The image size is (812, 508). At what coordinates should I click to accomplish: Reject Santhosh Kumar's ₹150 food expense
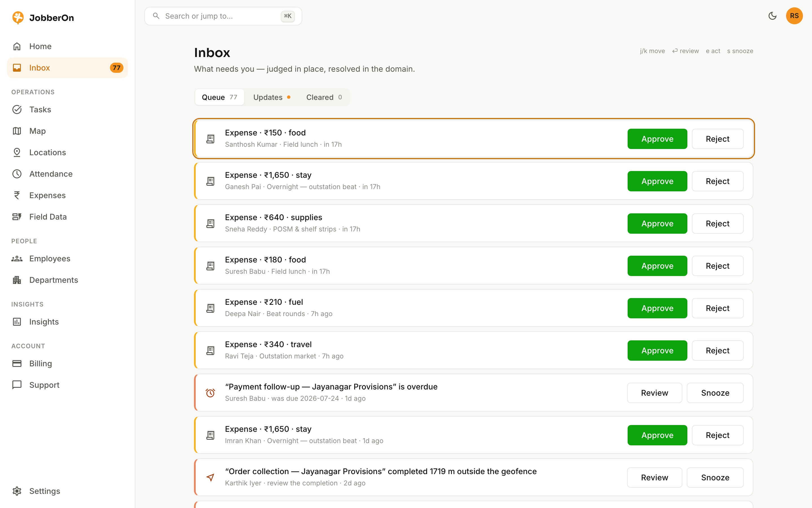[x=718, y=139]
